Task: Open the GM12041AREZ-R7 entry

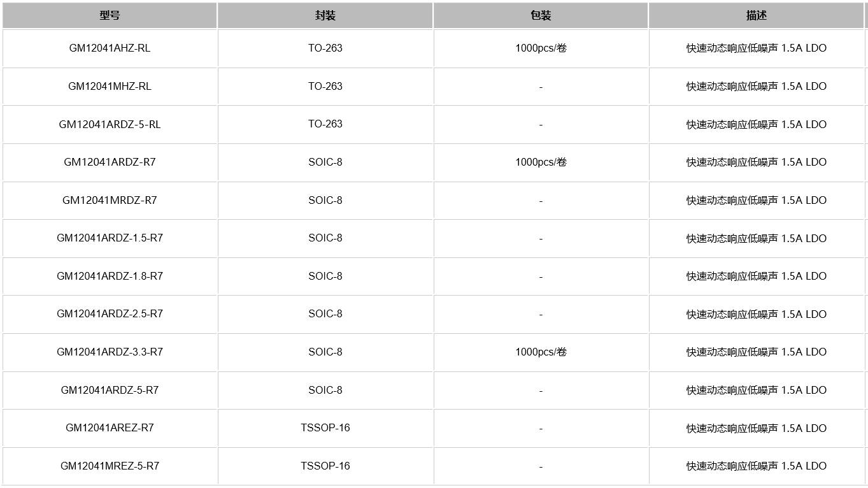Action: (x=110, y=428)
